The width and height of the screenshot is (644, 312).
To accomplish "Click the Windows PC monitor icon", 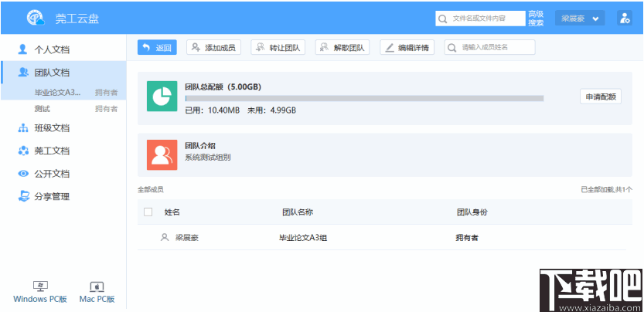I will (40, 287).
